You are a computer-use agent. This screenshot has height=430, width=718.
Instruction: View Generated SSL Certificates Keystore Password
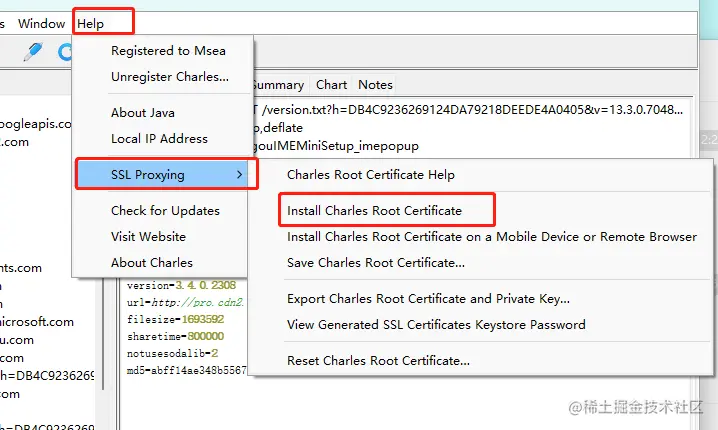click(x=436, y=325)
